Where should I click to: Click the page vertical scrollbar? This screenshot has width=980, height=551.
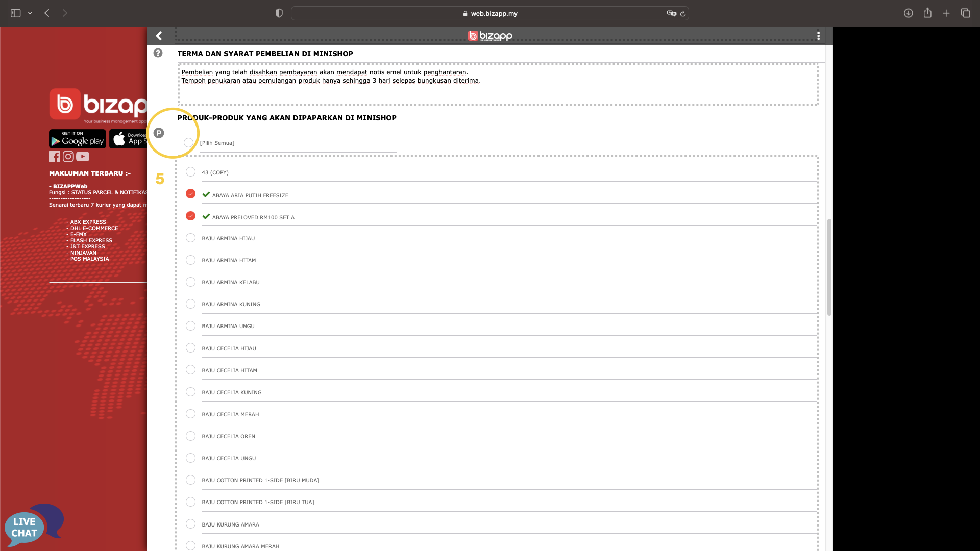click(x=829, y=267)
